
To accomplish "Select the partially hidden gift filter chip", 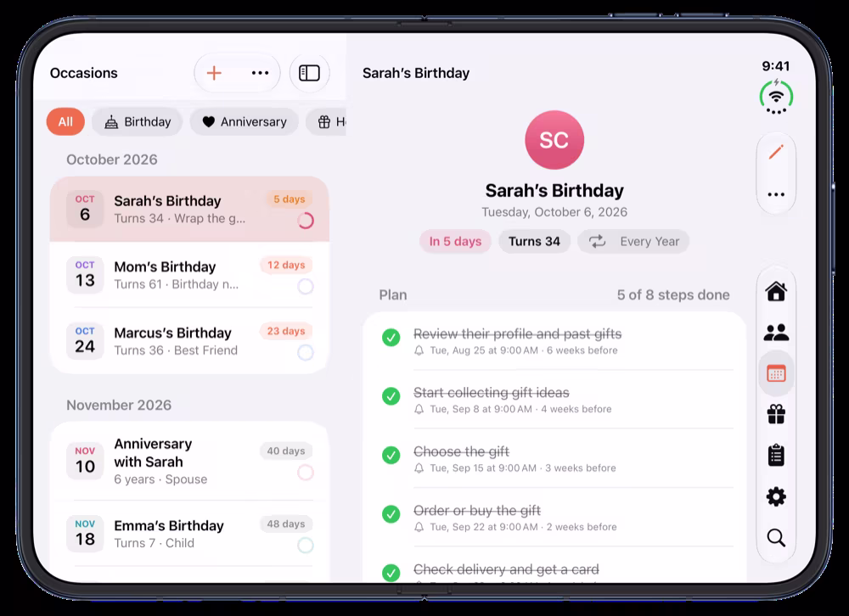I will click(327, 122).
